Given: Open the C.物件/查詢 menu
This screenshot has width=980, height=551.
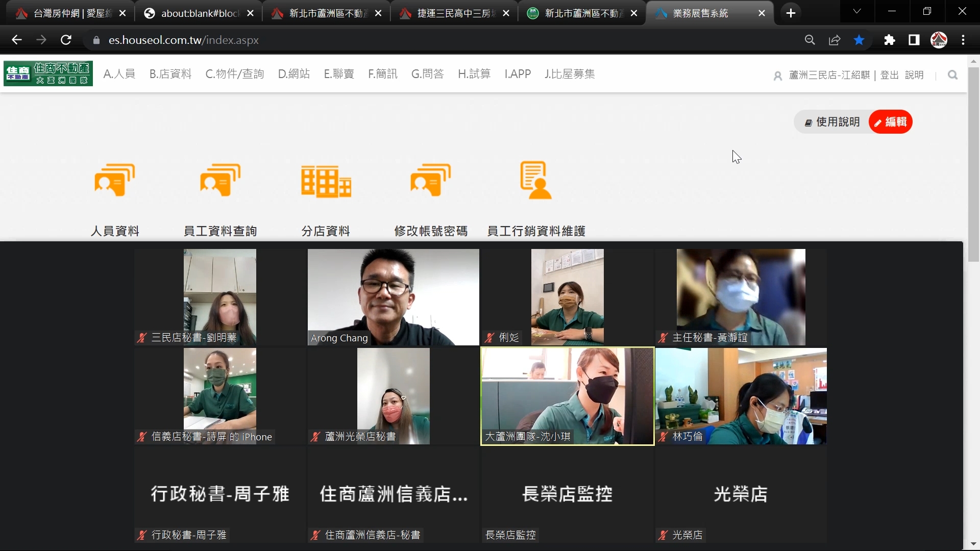Looking at the screenshot, I should 234,74.
